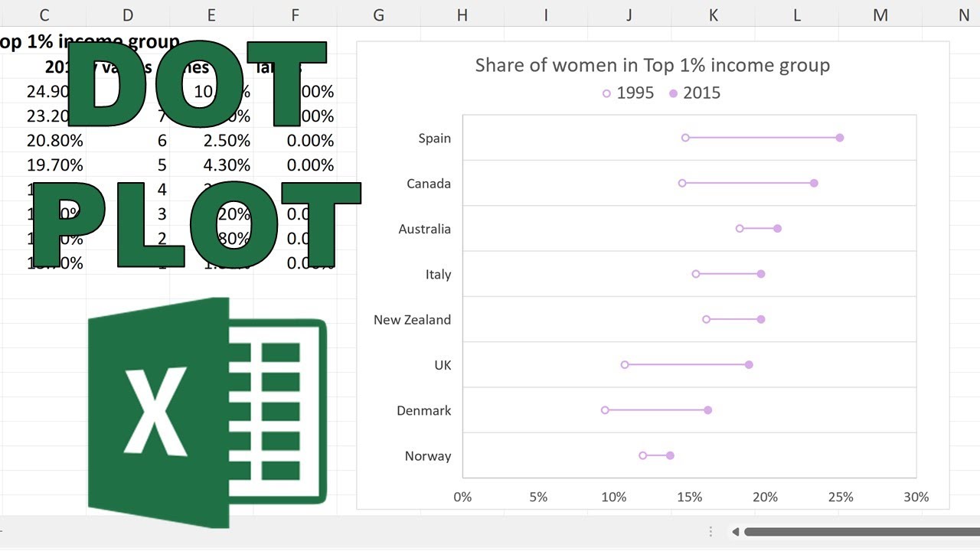980x551 pixels.
Task: Click the Canada 1995 hollow marker
Action: tap(682, 183)
